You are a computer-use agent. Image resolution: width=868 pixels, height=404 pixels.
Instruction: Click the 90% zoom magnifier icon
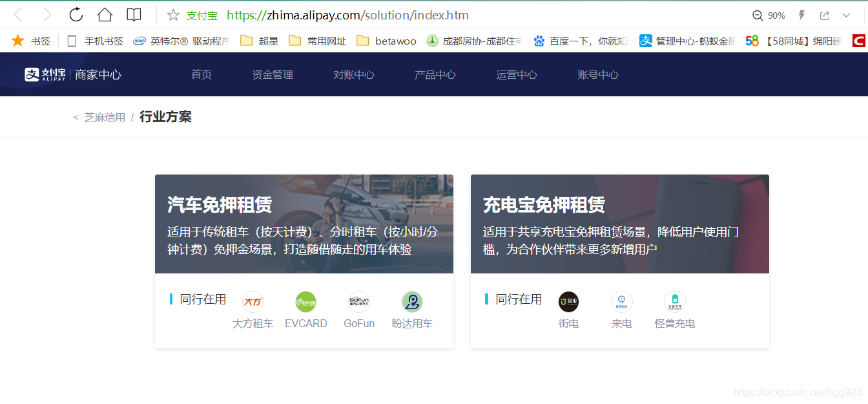click(x=758, y=15)
